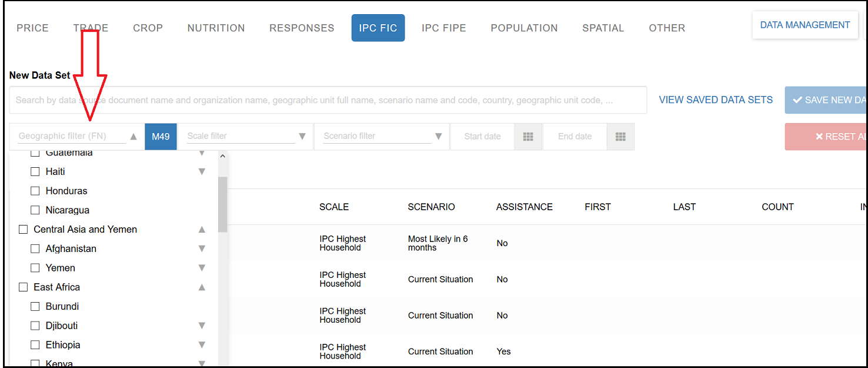Collapse the Geographic filter dropdown arrow
Image resolution: width=868 pixels, height=368 pixels.
(133, 137)
